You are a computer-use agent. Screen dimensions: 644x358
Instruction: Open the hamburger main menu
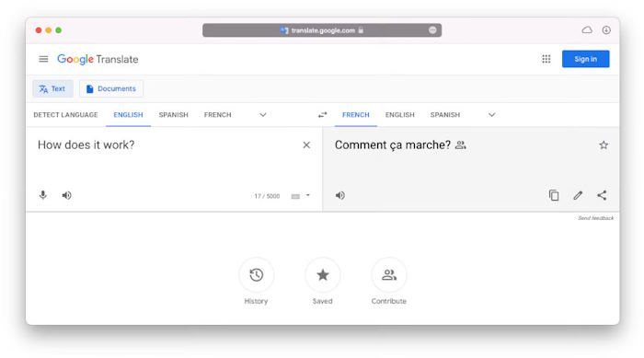click(43, 59)
